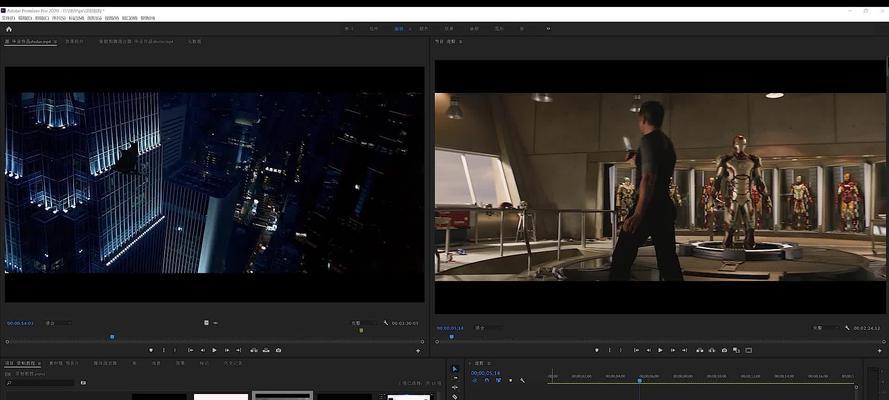
Task: Click the Lift button in Program monitor
Action: [x=700, y=350]
